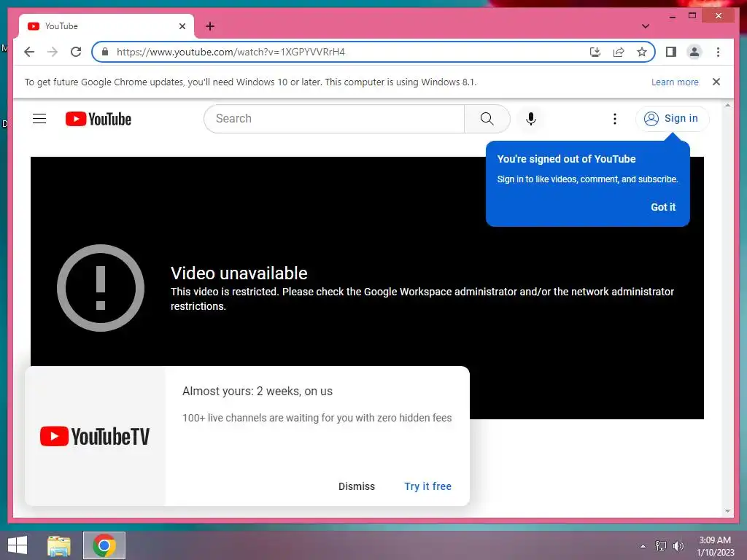Screen dimensions: 747x560
Task: Focus the YouTube search field
Action: (334, 119)
